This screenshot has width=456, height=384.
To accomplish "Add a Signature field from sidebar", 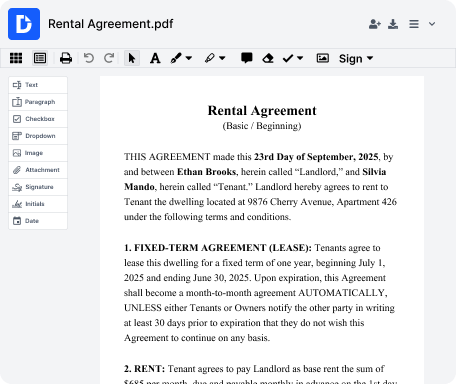I will click(x=38, y=187).
